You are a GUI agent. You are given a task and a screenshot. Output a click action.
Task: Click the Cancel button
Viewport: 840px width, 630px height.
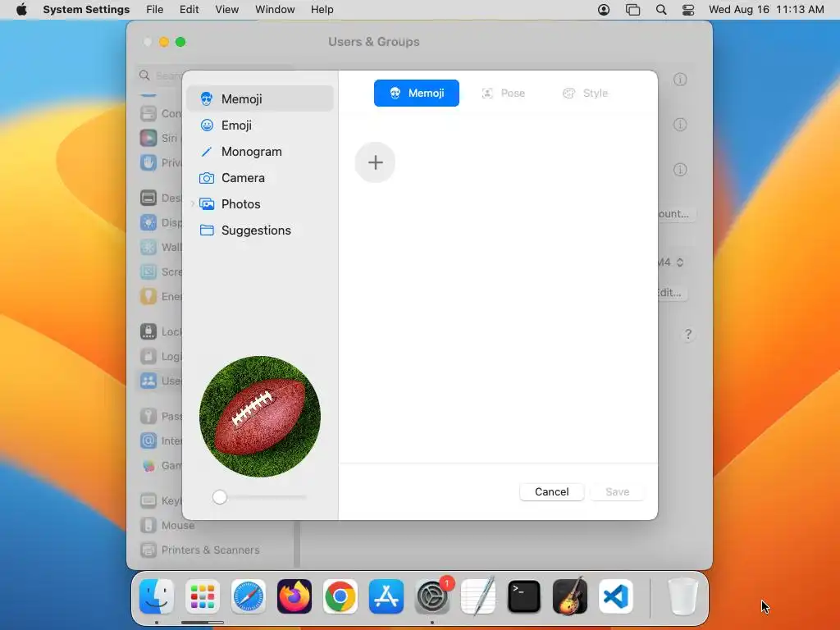point(551,491)
